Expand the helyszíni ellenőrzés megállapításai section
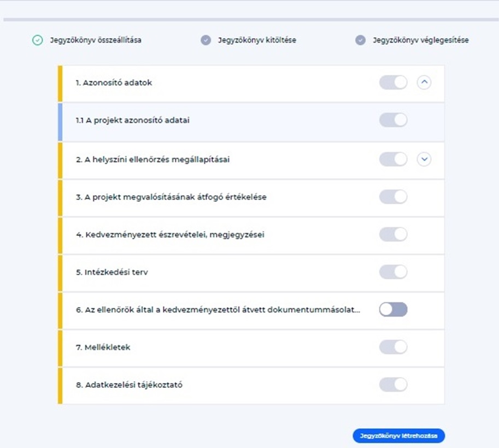 (x=424, y=159)
